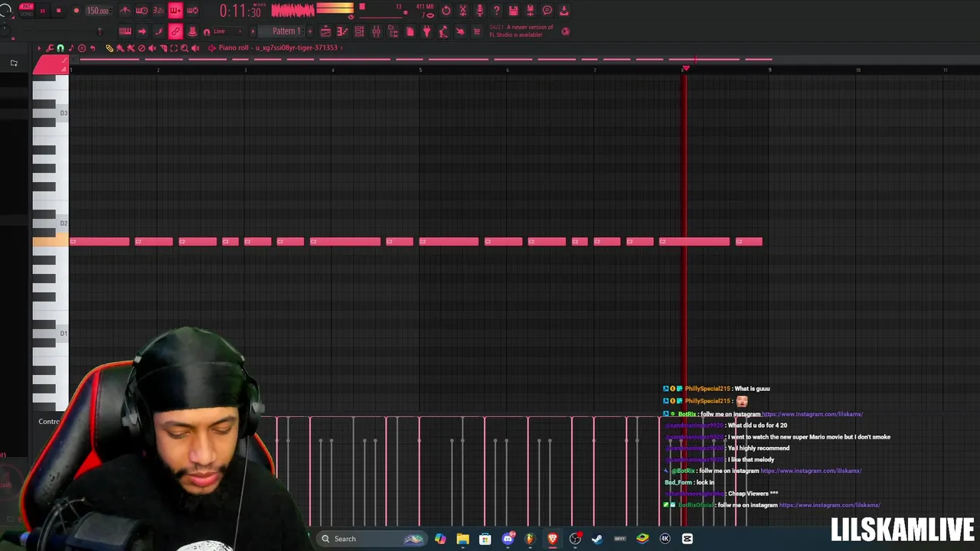
Task: Open the Playlist view icon
Action: (325, 31)
